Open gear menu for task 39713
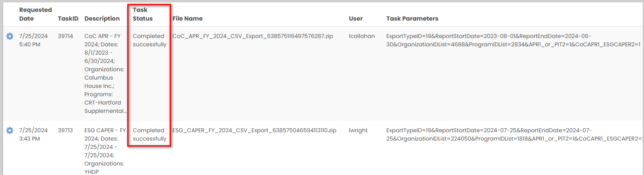This screenshot has height=175, width=644. pos(10,131)
